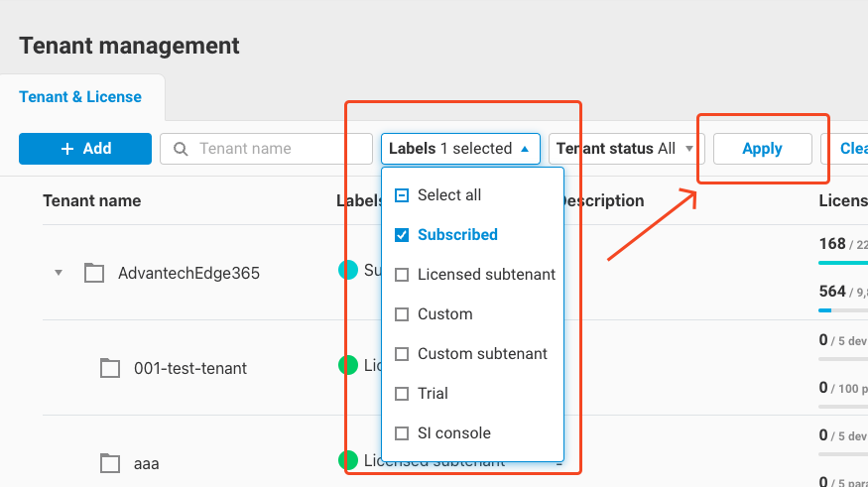The width and height of the screenshot is (868, 487).
Task: Open the Tenant status dropdown
Action: tap(626, 149)
